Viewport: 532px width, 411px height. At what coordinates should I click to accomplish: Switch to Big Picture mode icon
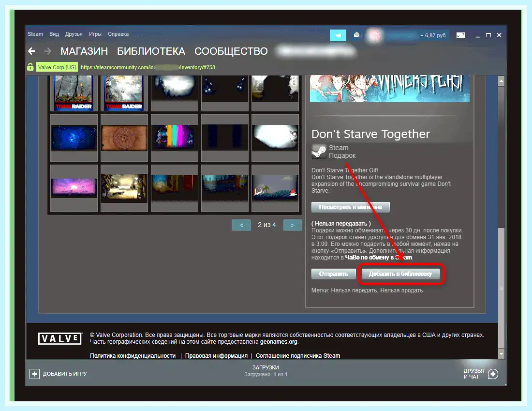461,35
